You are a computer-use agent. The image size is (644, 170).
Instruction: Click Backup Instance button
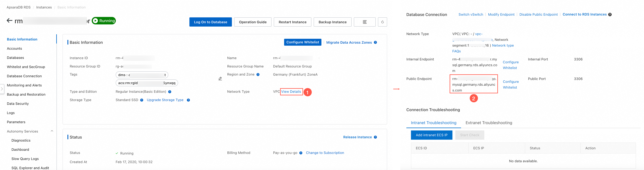click(x=332, y=22)
